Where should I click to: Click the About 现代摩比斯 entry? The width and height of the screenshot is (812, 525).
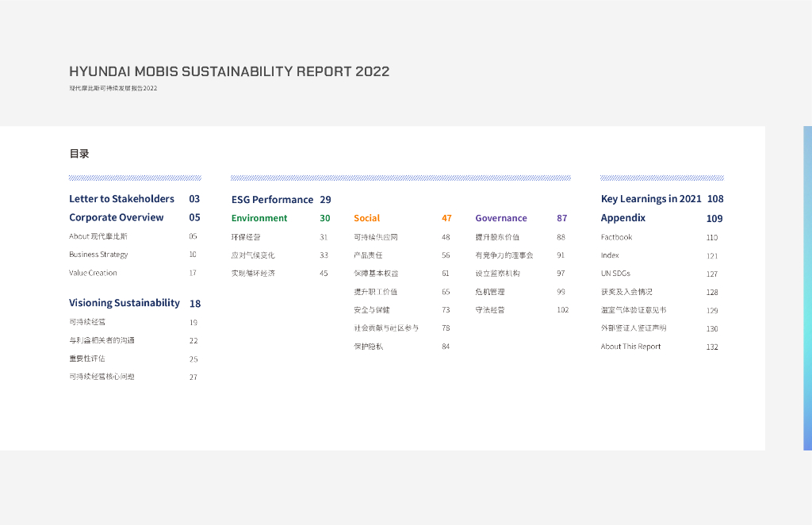tap(98, 236)
